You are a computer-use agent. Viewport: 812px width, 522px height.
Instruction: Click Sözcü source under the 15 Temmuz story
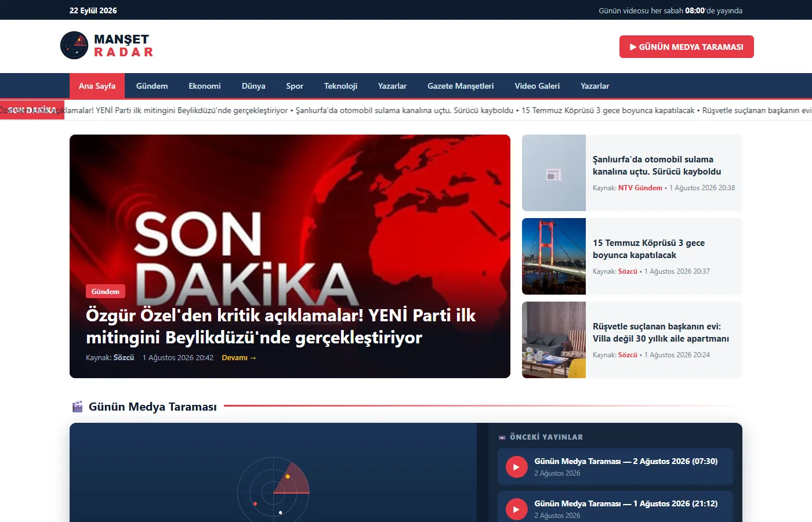(628, 271)
